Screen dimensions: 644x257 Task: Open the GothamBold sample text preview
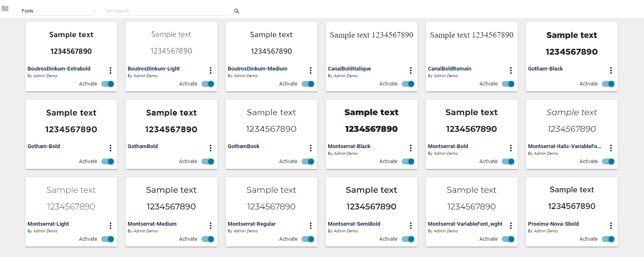(171, 121)
